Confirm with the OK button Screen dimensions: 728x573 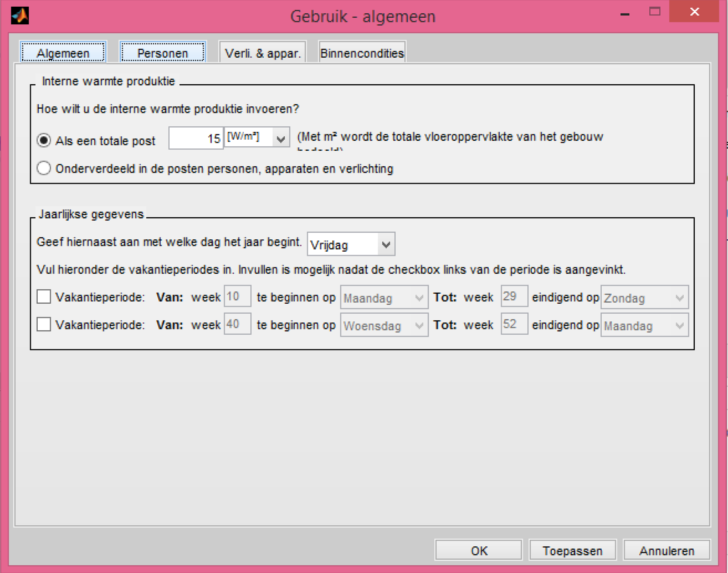479,550
